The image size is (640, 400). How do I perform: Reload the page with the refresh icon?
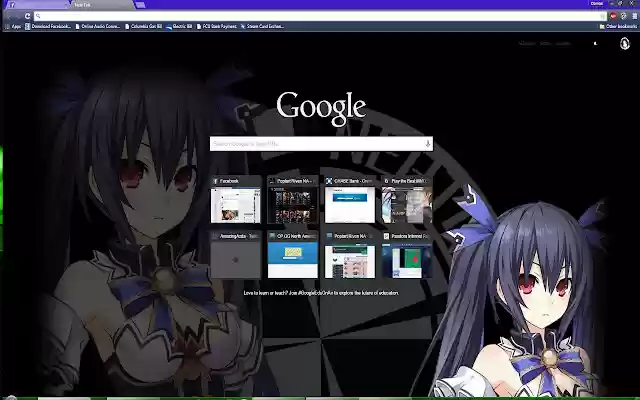[27, 16]
